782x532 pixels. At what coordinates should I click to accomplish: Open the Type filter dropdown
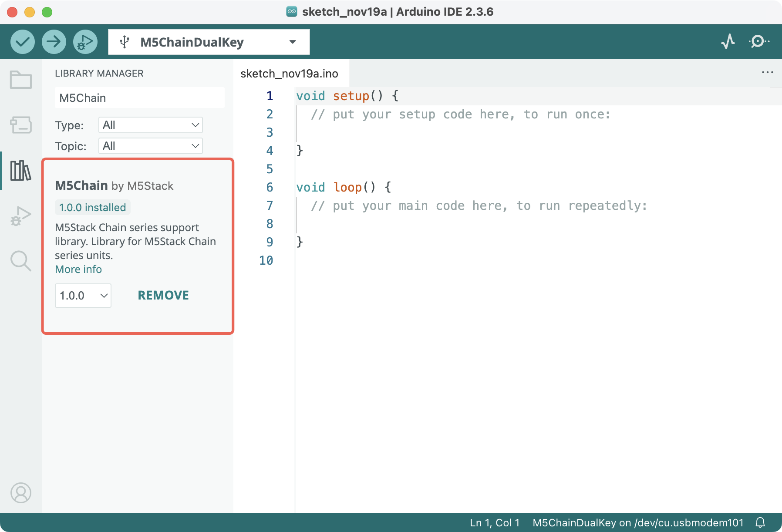pos(150,125)
